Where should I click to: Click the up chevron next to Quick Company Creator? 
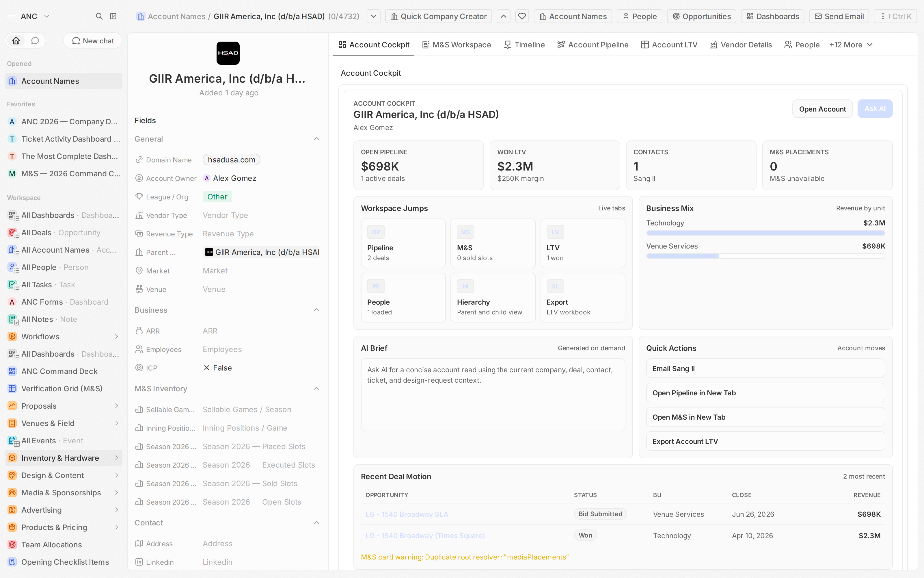tap(504, 16)
